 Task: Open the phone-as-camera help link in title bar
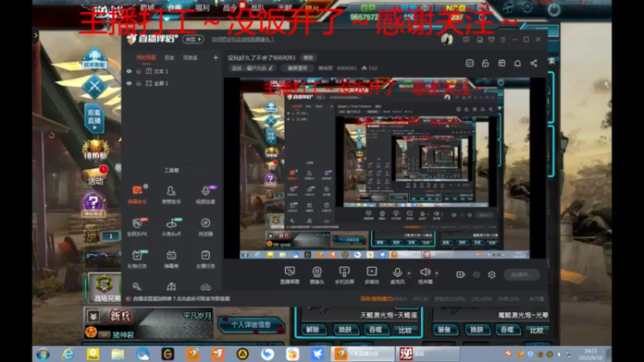[x=243, y=39]
